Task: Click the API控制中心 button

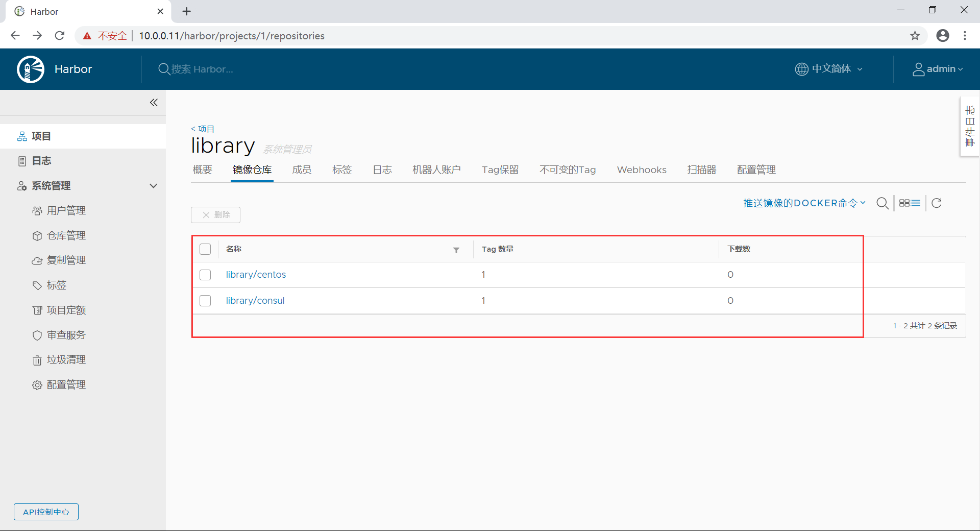Action: point(46,512)
